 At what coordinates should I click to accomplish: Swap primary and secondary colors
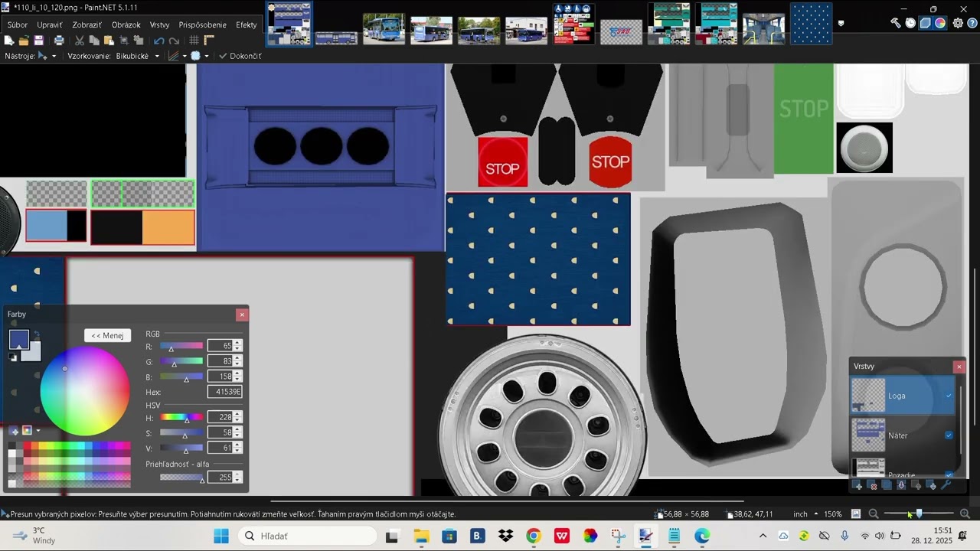36,334
